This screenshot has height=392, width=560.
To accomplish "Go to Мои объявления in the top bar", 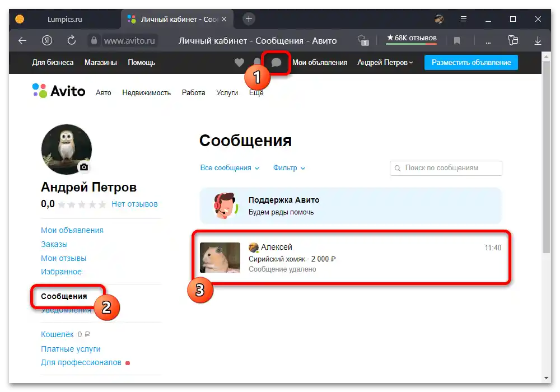I will coord(320,63).
